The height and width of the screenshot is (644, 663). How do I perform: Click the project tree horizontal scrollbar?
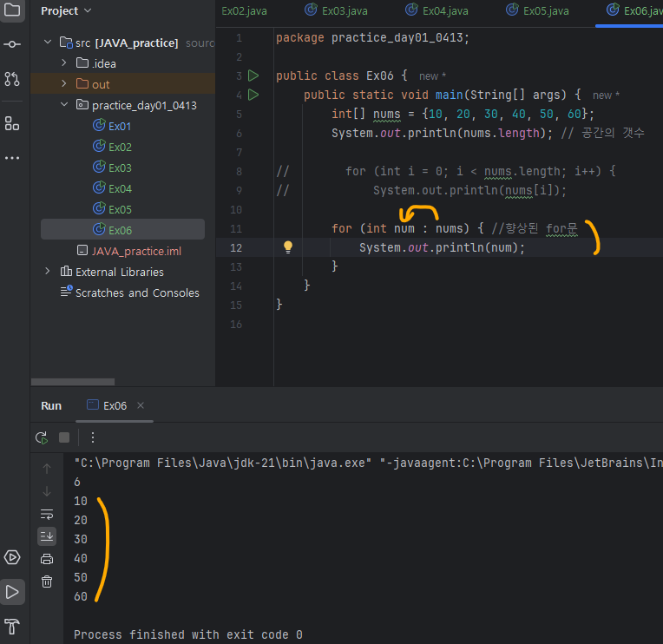pyautogui.click(x=73, y=381)
